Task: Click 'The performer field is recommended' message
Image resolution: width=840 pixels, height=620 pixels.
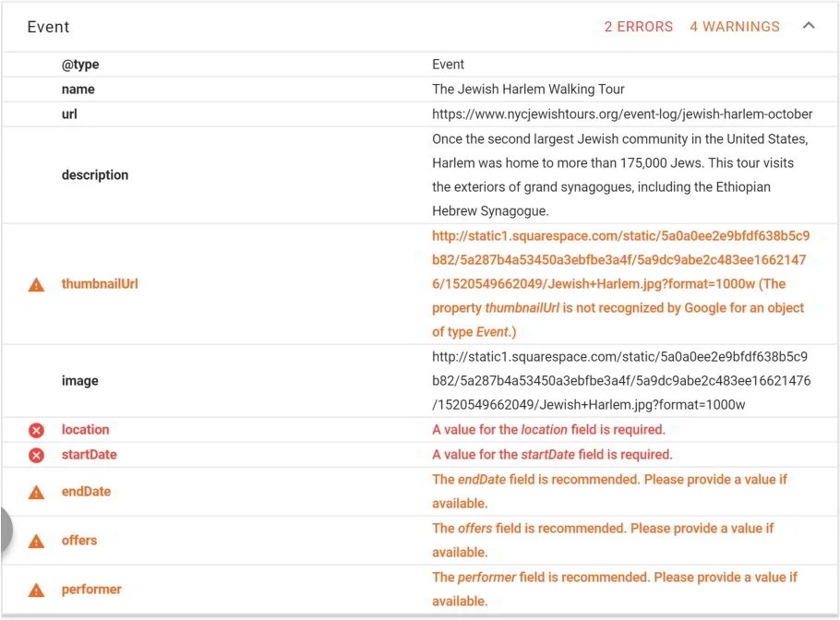Action: 615,589
